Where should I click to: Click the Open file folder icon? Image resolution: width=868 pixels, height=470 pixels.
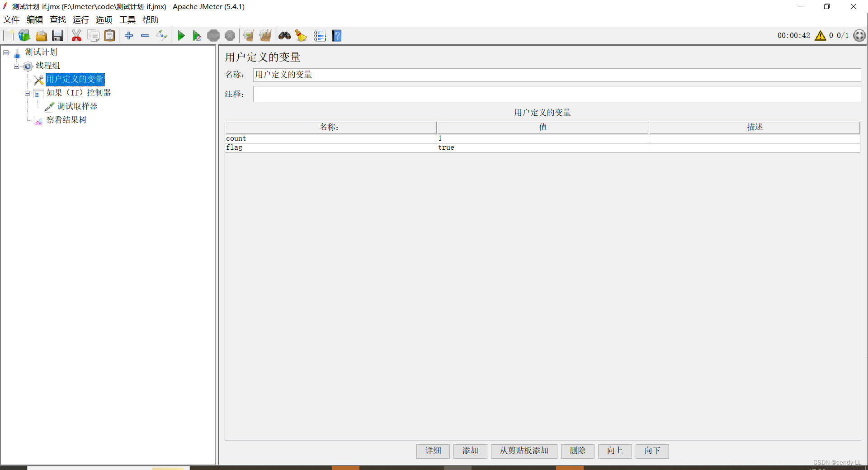[41, 36]
